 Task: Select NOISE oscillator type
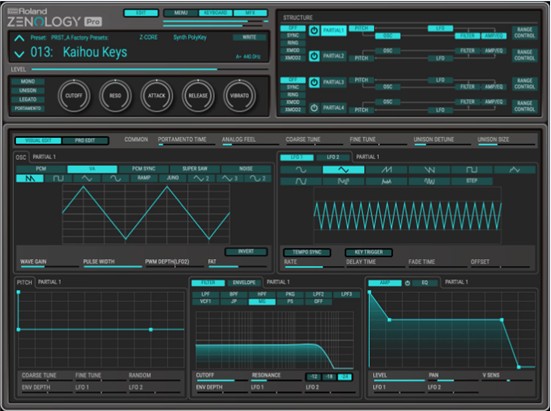(246, 169)
